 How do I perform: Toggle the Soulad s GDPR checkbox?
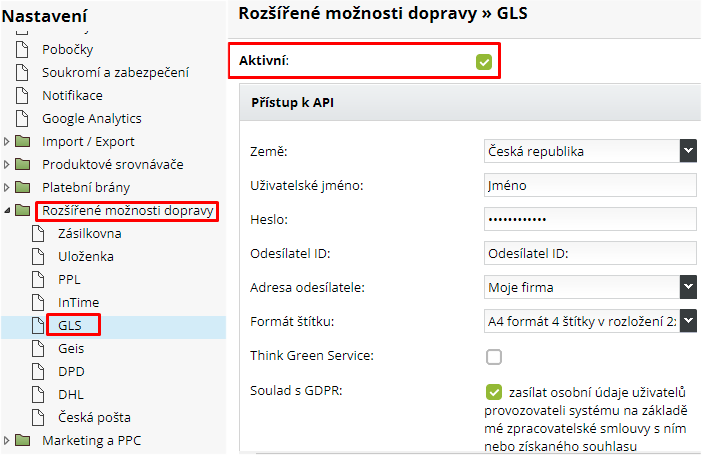pyautogui.click(x=493, y=391)
